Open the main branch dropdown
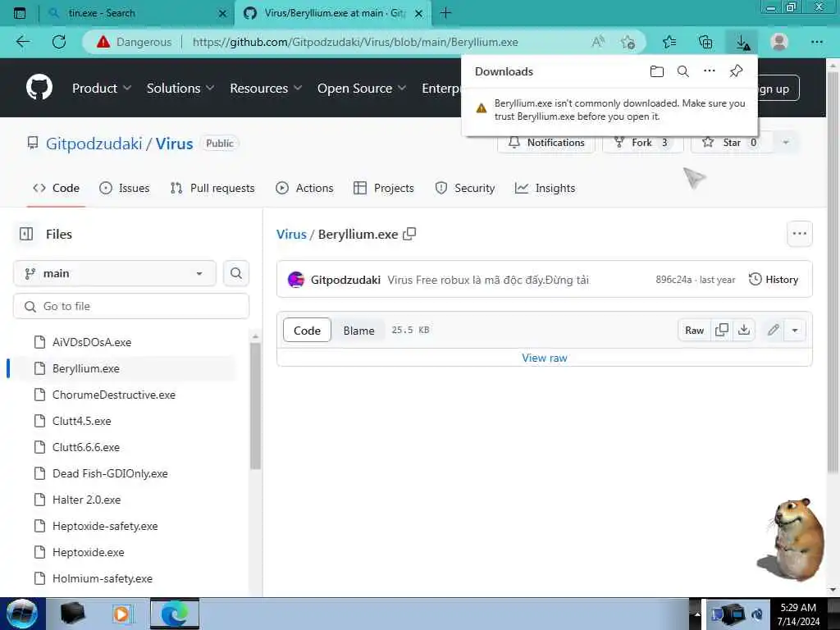This screenshot has height=630, width=840. click(x=115, y=273)
